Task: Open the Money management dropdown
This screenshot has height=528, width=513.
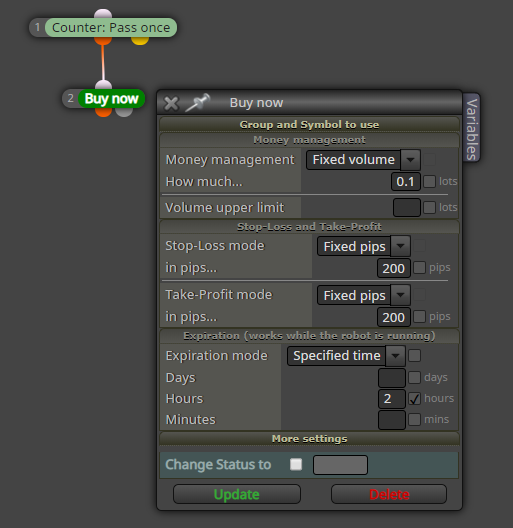Action: tap(363, 160)
